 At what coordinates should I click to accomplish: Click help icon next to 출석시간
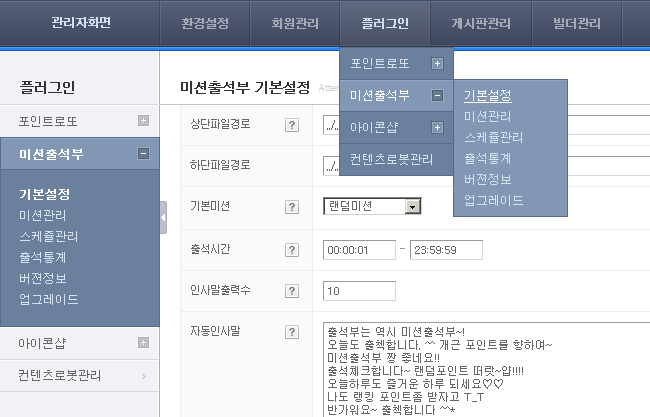pyautogui.click(x=292, y=249)
